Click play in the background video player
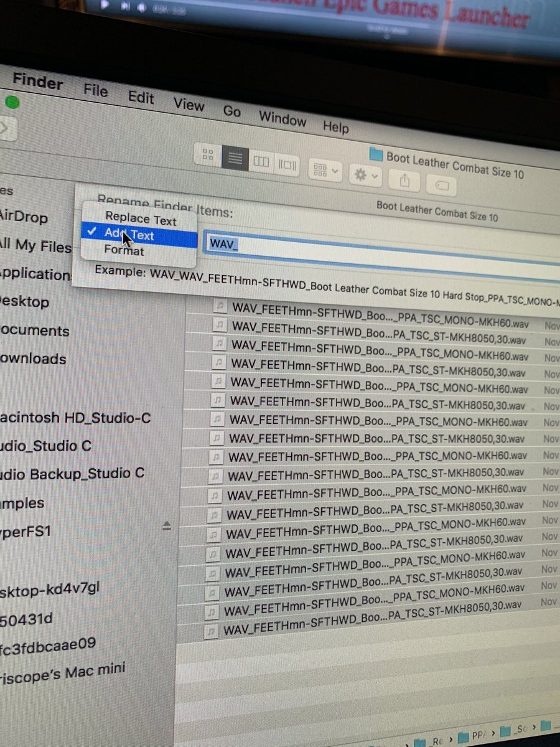Screen dimensions: 560x747 point(104,3)
